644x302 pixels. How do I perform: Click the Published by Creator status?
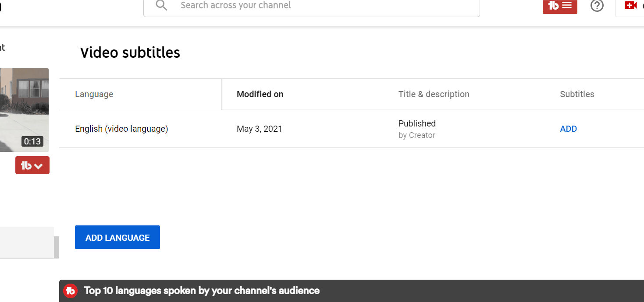[x=417, y=129]
